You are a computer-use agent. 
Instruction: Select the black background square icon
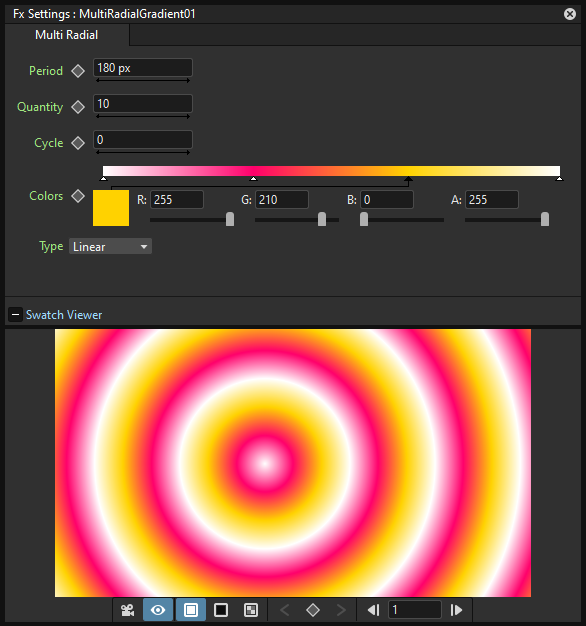[221, 610]
